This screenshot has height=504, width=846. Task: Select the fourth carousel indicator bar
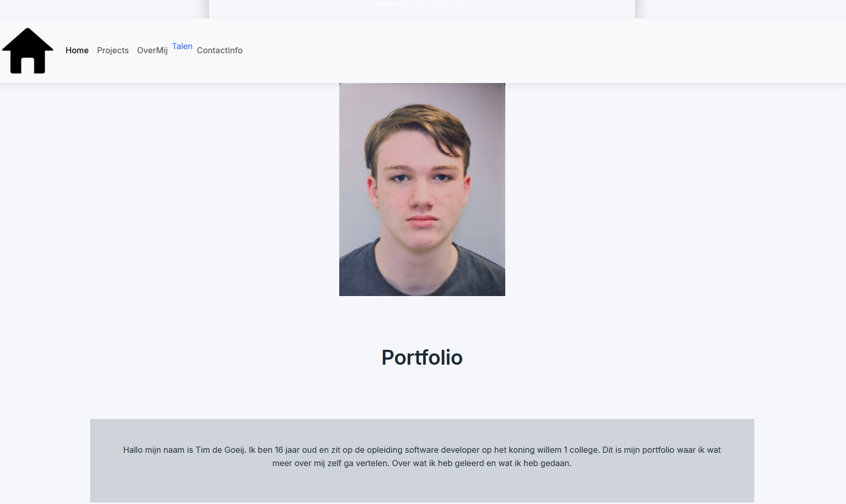[x=441, y=4]
